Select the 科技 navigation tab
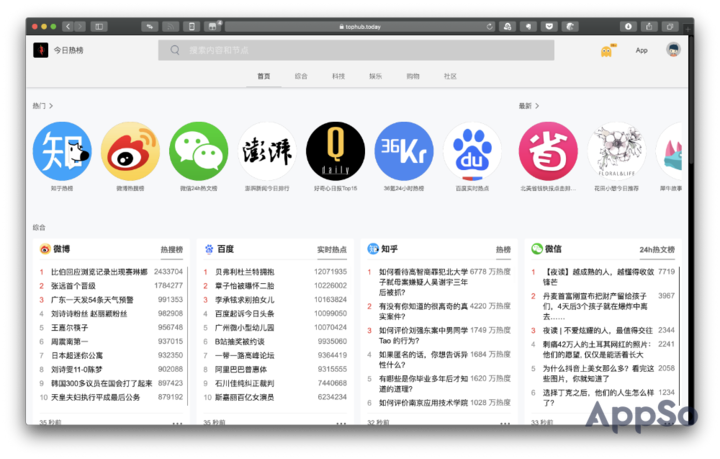Screen dimensions: 720x459 (x=338, y=76)
